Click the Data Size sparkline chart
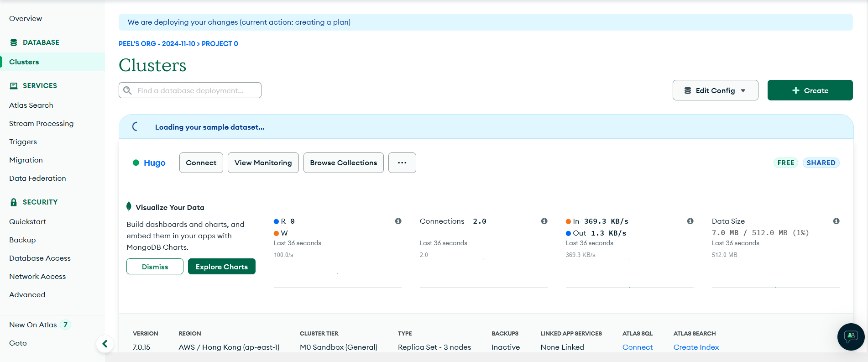868x362 pixels. click(x=776, y=273)
